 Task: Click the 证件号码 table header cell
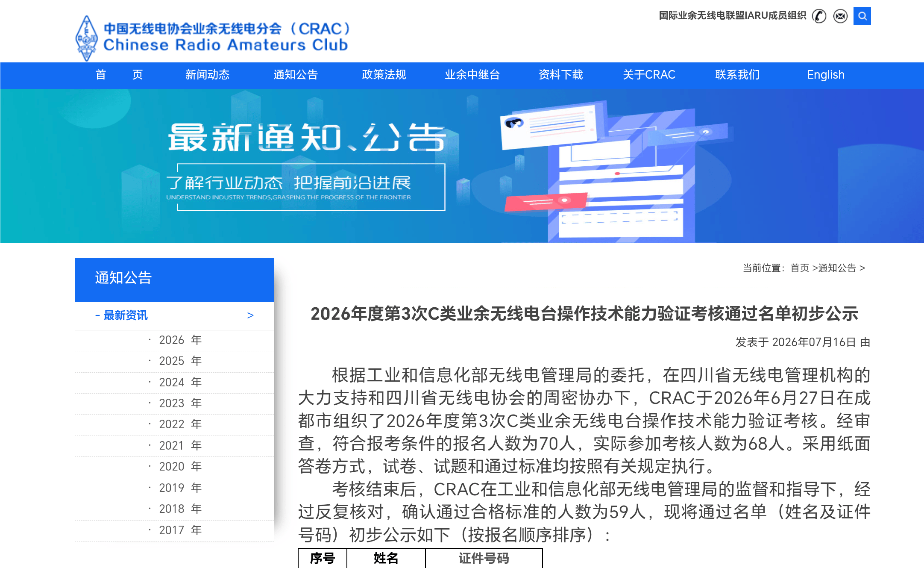(x=484, y=558)
